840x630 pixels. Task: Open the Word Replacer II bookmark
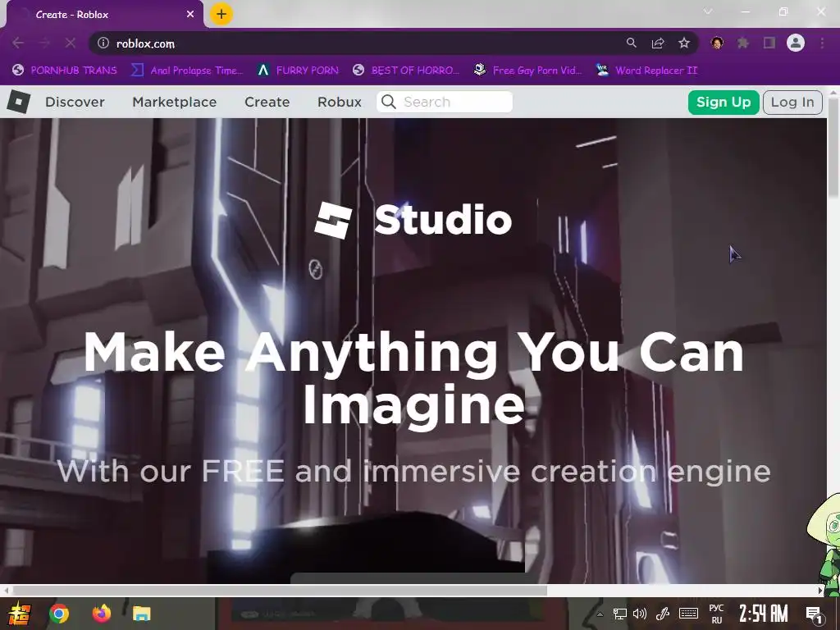(646, 71)
